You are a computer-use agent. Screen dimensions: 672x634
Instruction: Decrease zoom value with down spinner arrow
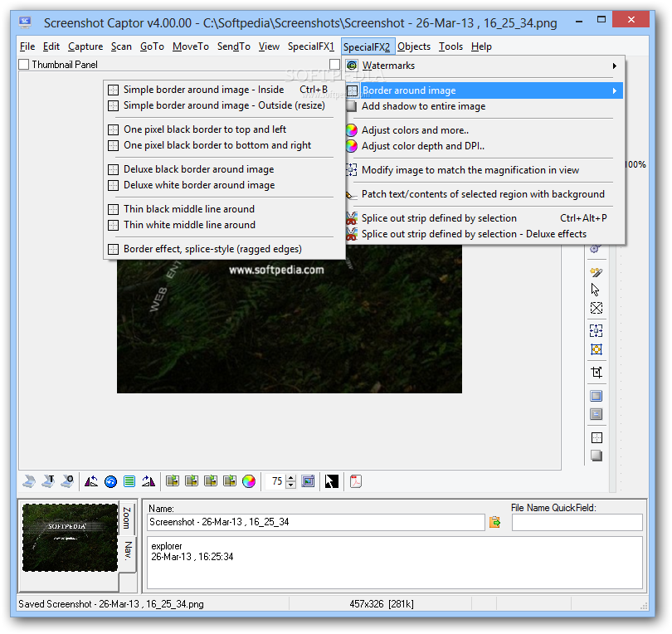(x=291, y=485)
